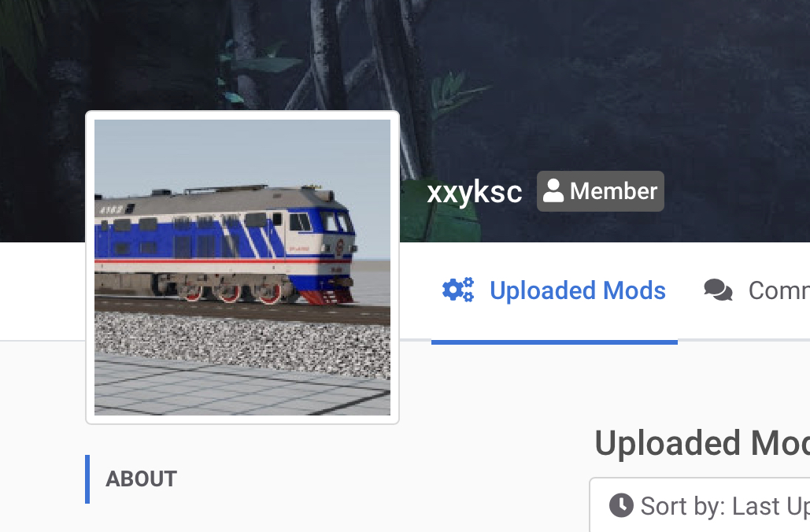
Task: Click the green leaf on the banner
Action: pos(455,93)
